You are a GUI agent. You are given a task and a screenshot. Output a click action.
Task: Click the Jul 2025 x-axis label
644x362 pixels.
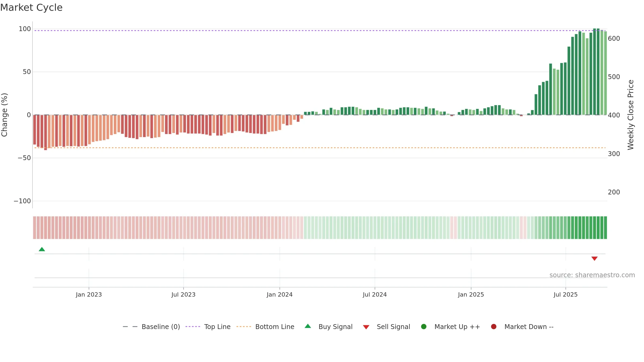[566, 295]
